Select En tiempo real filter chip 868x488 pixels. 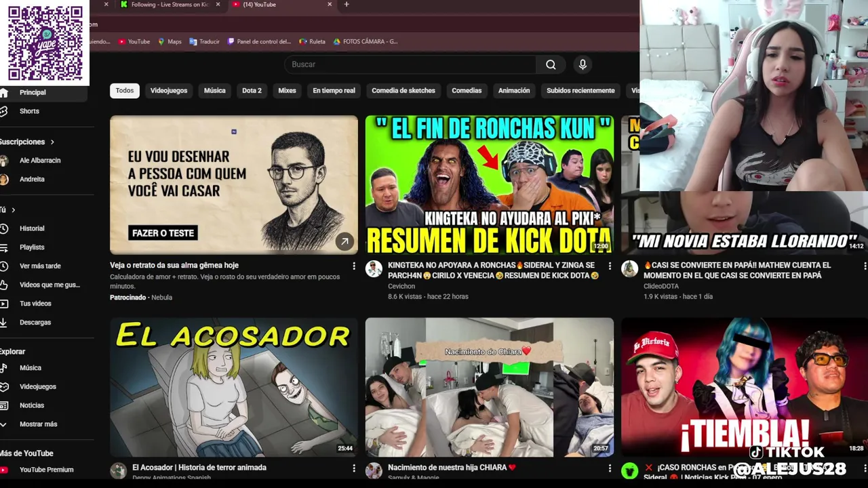pos(334,91)
